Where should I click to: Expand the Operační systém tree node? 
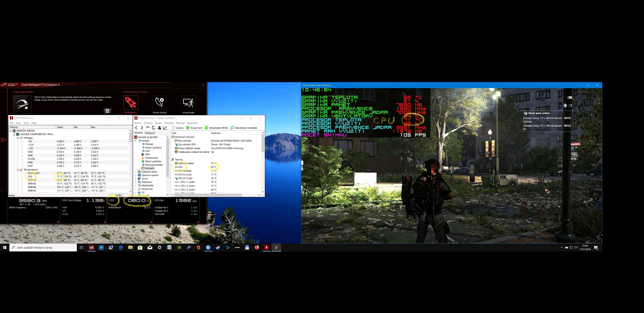[x=136, y=175]
